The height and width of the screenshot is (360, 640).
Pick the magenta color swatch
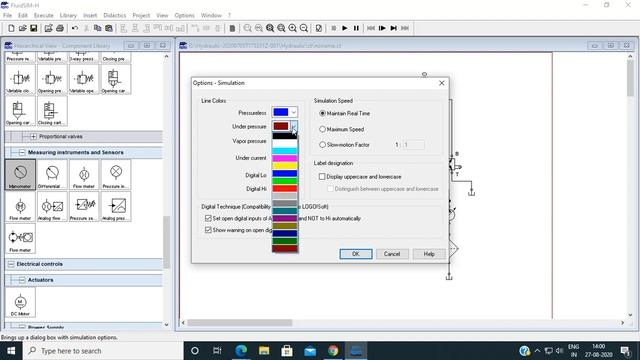point(285,159)
